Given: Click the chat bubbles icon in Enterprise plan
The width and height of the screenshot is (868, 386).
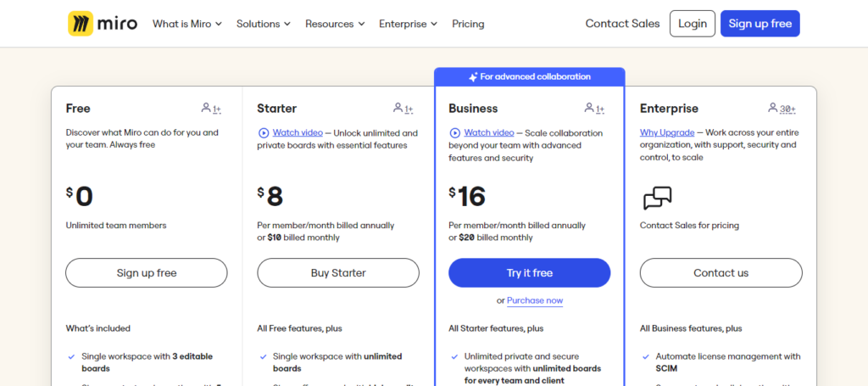Looking at the screenshot, I should 657,199.
